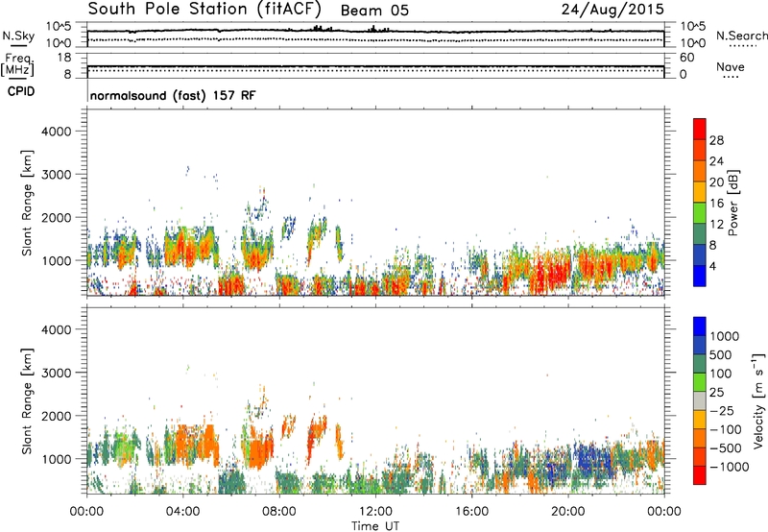
Task: Click the 'Nave' legend label
Action: pyautogui.click(x=731, y=66)
